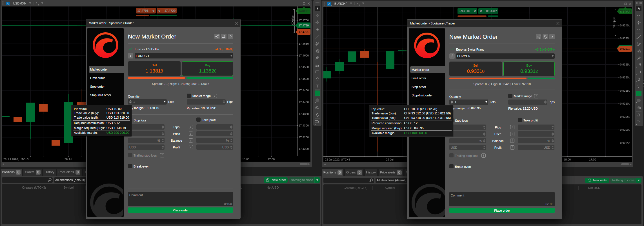Open quantity lots dropdown in EURCHF dialog
644x226 pixels.
(486, 102)
